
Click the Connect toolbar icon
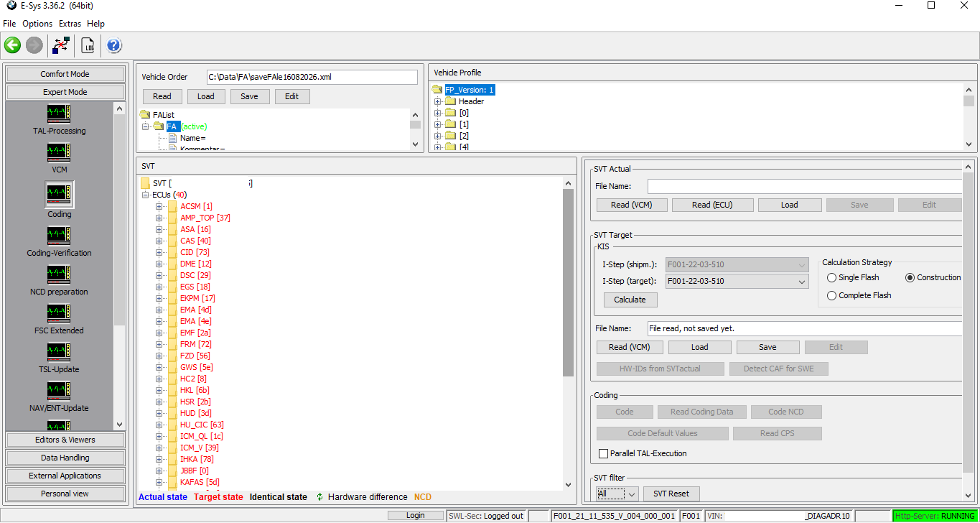(61, 45)
